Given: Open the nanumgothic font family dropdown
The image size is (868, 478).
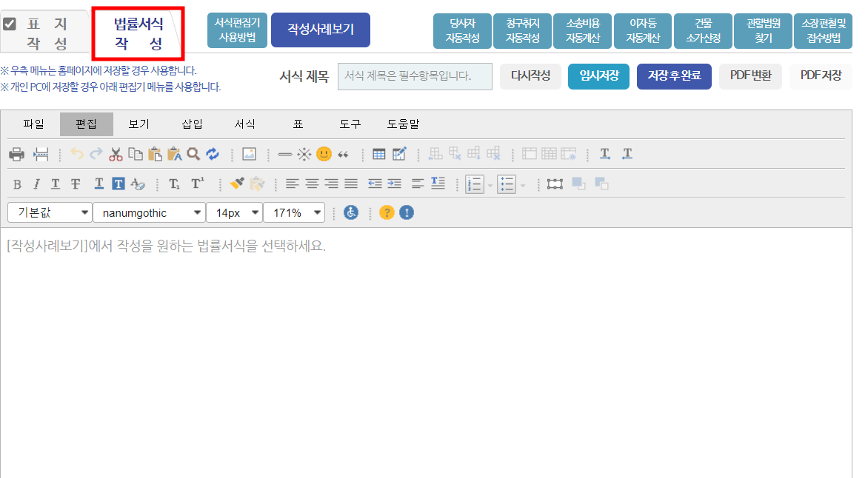Looking at the screenshot, I should click(149, 212).
